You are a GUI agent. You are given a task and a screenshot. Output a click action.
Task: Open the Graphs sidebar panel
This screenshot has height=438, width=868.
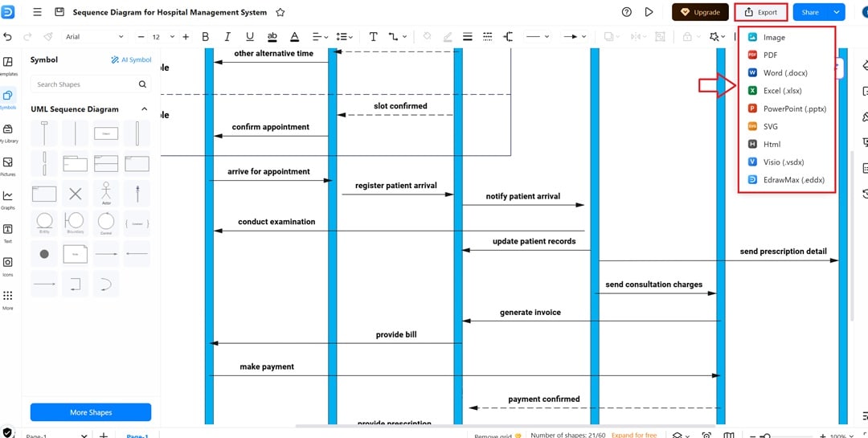coord(8,200)
